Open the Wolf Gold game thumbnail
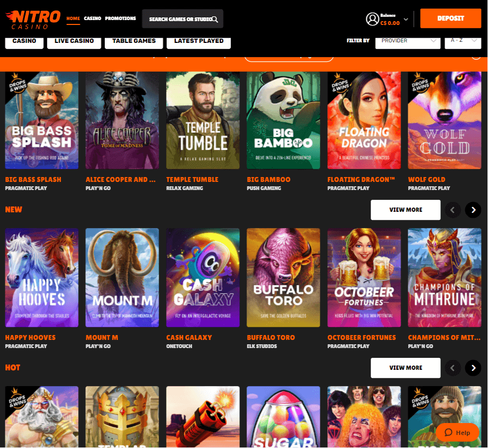The height and width of the screenshot is (448, 488). pos(445,120)
